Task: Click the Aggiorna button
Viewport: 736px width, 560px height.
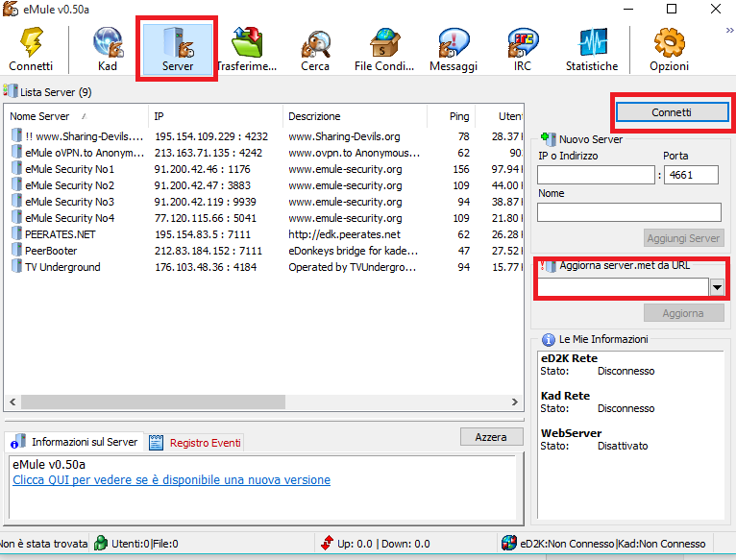Action: (683, 313)
